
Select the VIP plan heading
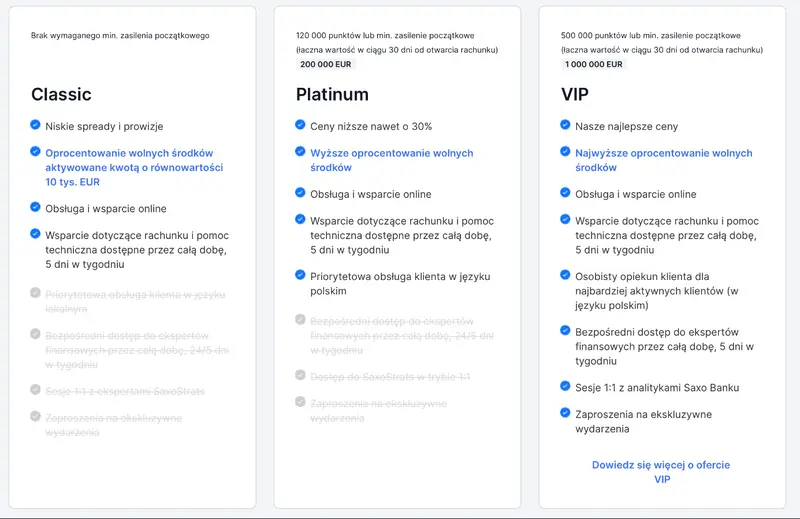pos(576,95)
